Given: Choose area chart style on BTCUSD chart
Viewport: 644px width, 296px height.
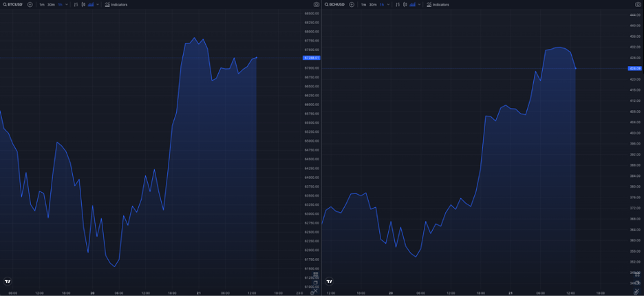Looking at the screenshot, I should 91,5.
